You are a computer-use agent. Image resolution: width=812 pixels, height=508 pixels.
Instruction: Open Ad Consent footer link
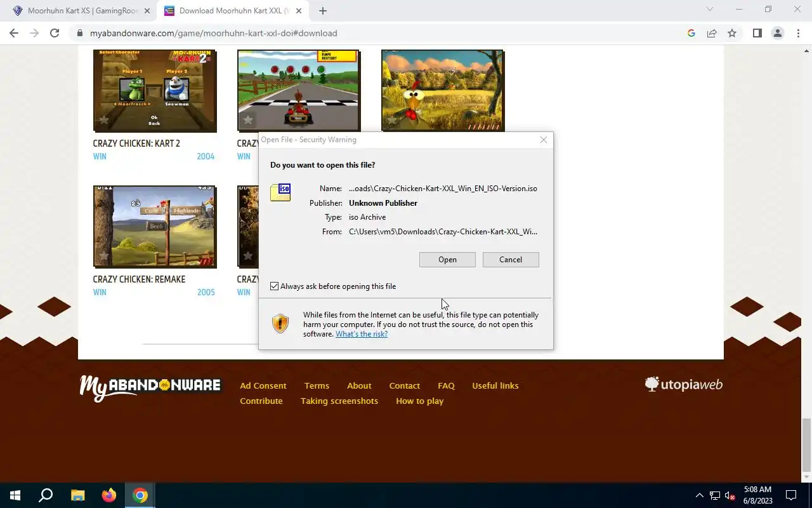(x=263, y=385)
